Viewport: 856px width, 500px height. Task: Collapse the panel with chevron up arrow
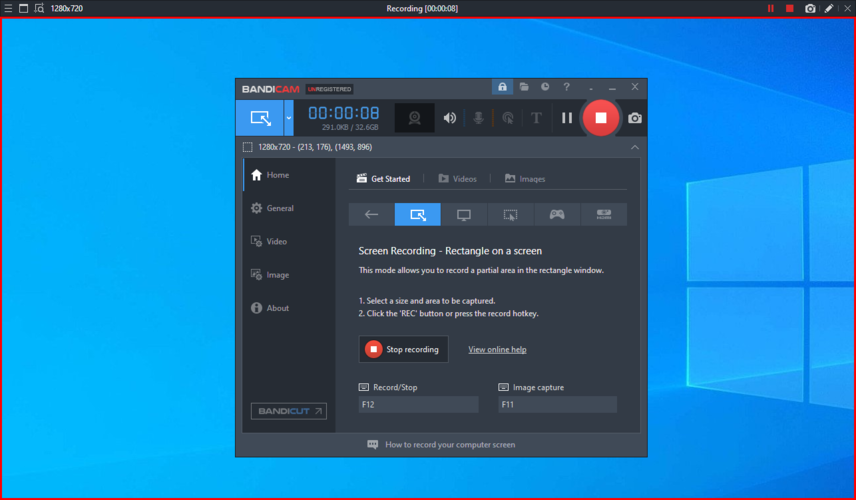[634, 147]
